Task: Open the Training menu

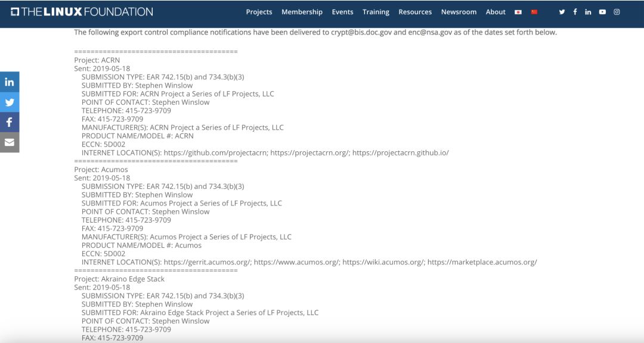Action: tap(376, 12)
